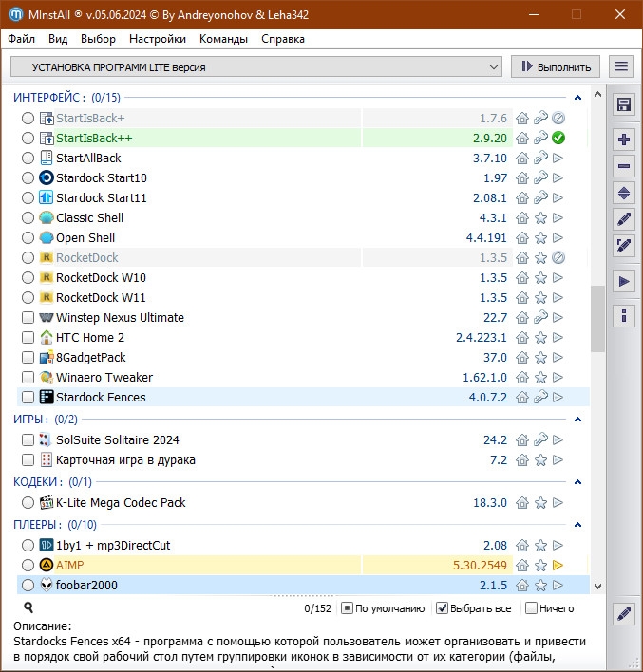
Task: Collapse the ПЛЕЕРЫ category
Action: (x=577, y=525)
